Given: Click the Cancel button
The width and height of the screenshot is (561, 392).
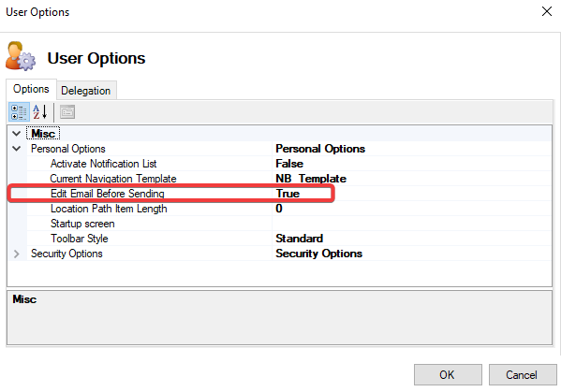Looking at the screenshot, I should pos(523,375).
